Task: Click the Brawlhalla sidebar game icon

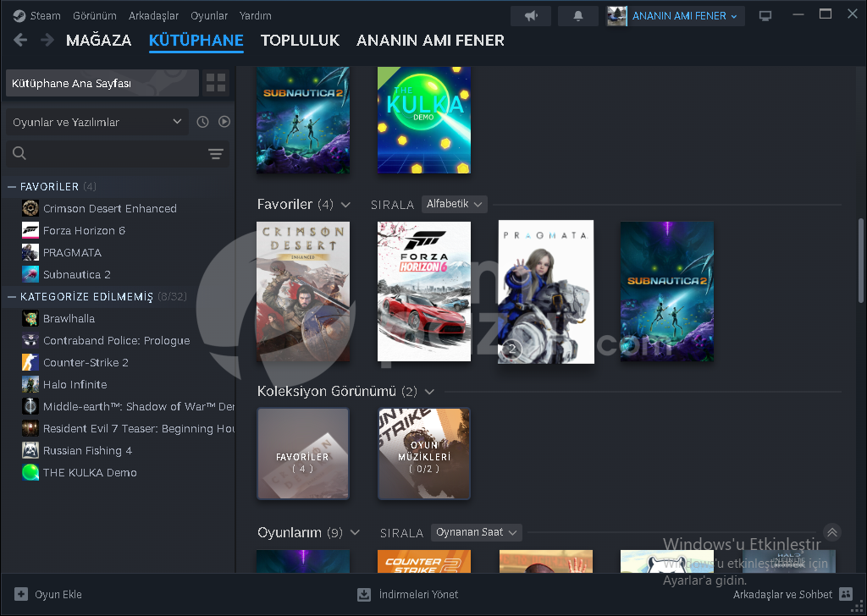Action: click(30, 319)
